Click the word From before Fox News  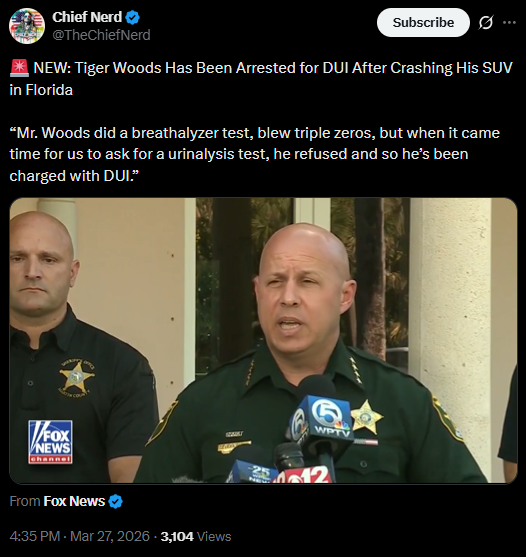click(x=25, y=501)
